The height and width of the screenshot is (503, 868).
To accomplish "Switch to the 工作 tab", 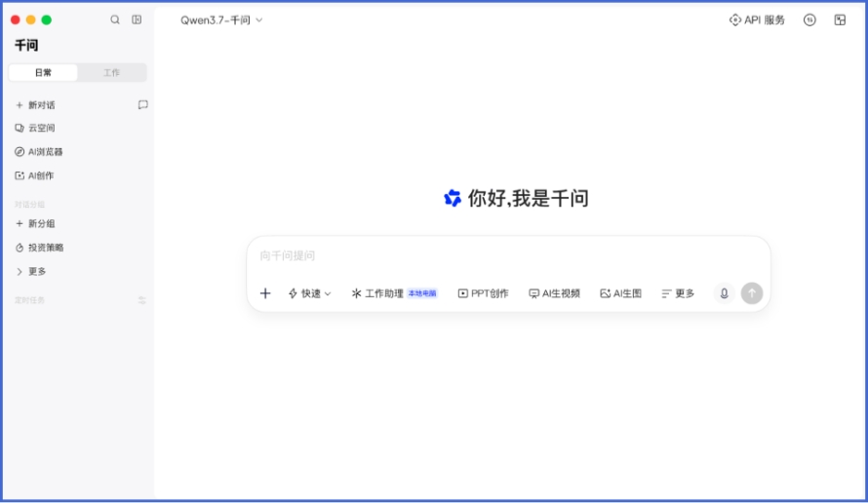I will point(112,72).
